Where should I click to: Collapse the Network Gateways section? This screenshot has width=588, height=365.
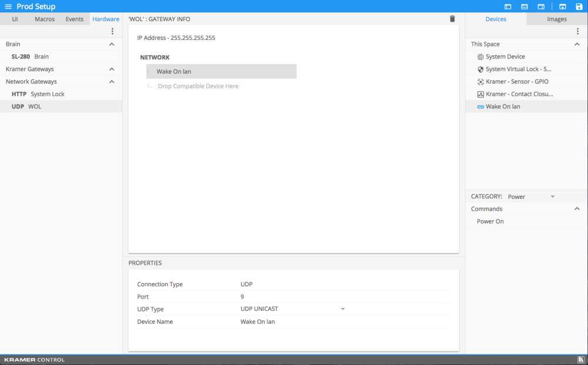tap(111, 81)
